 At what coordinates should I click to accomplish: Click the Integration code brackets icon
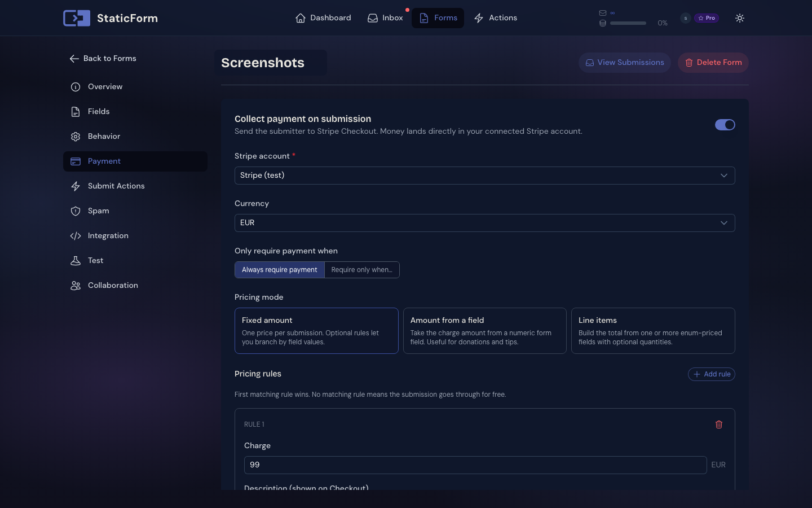point(76,236)
